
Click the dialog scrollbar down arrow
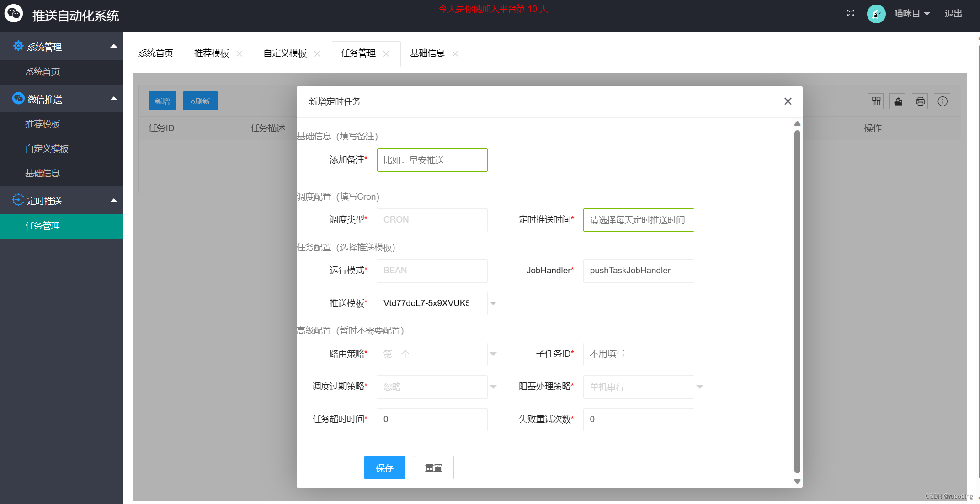click(797, 482)
